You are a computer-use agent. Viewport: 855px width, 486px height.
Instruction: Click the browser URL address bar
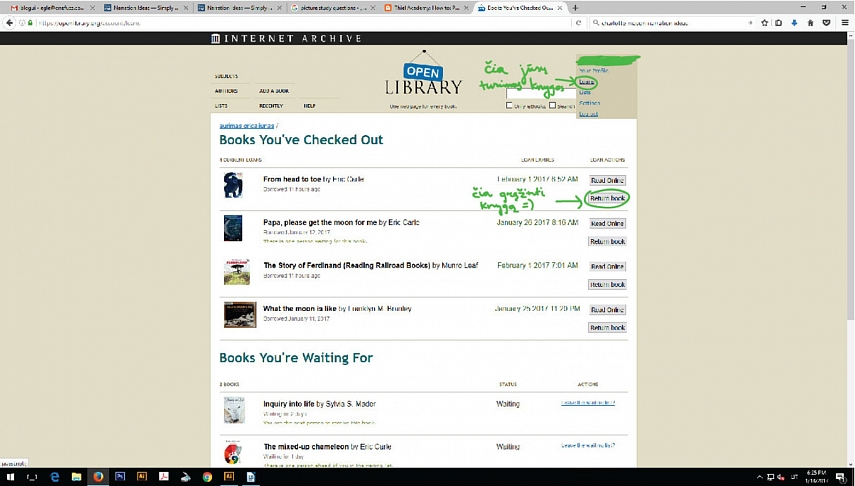click(x=303, y=23)
